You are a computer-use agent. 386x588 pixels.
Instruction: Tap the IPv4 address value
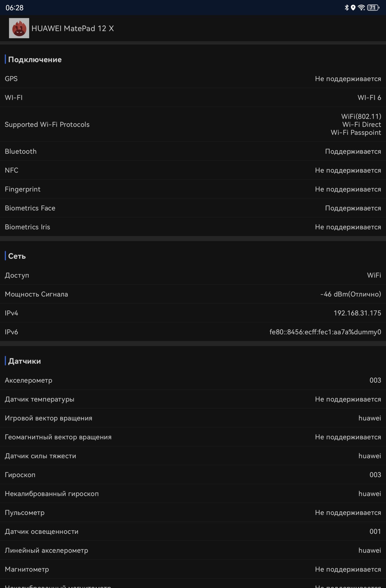[x=357, y=313]
